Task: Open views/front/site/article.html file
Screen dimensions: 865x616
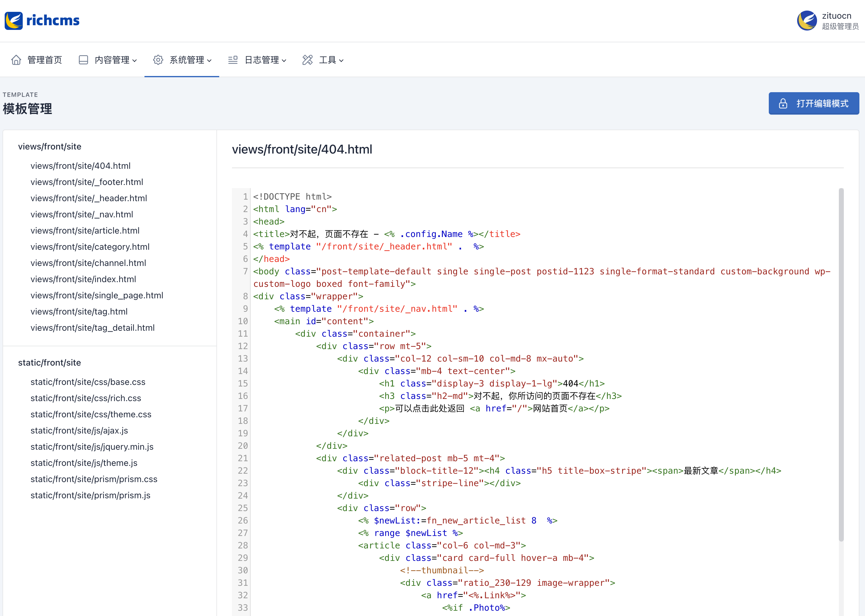Action: point(85,231)
